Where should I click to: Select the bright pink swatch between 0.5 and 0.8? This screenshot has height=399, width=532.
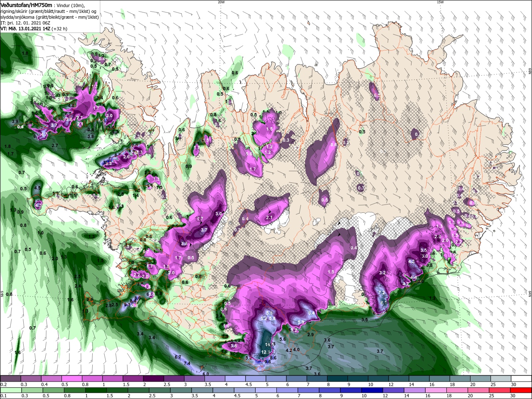[72, 379]
